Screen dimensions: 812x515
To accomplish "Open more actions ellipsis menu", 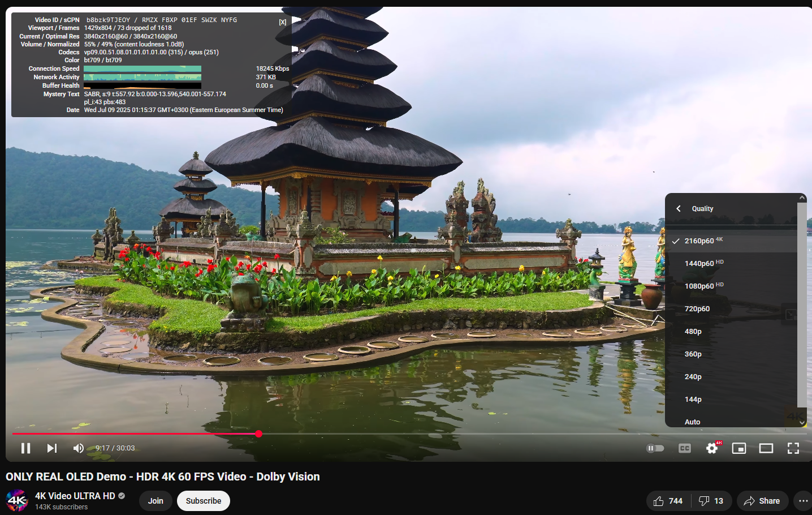I will pos(803,501).
